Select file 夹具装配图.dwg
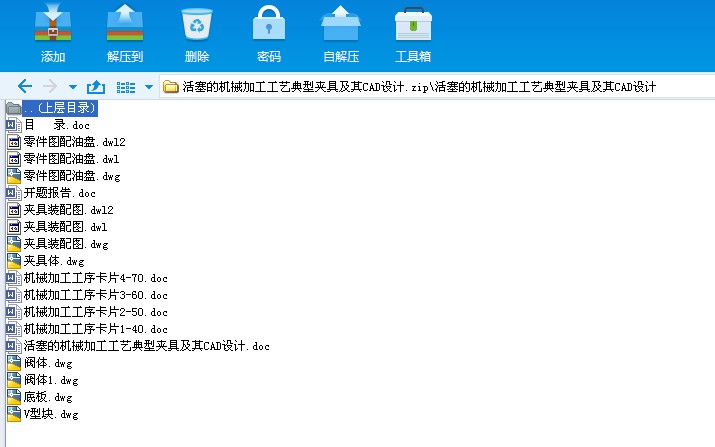The image size is (715, 447). (66, 244)
